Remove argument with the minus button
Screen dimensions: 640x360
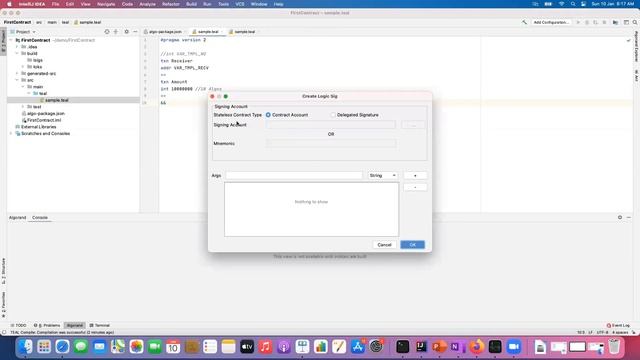415,187
